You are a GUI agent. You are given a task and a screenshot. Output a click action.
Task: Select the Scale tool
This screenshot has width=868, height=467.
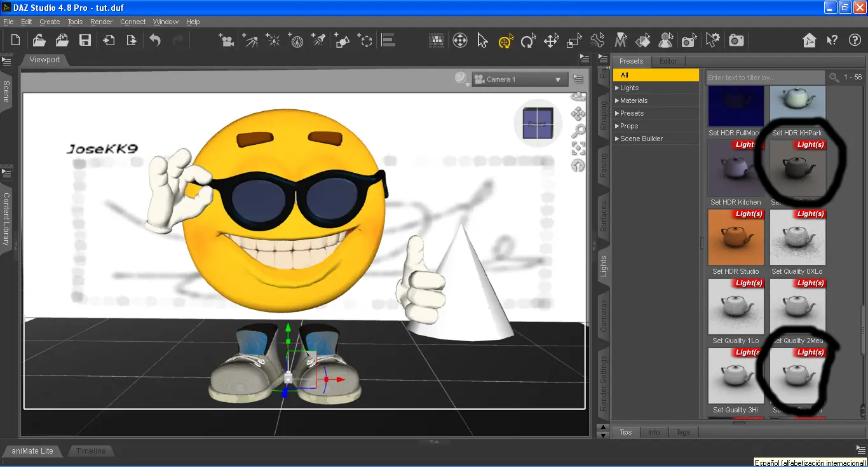tap(574, 41)
